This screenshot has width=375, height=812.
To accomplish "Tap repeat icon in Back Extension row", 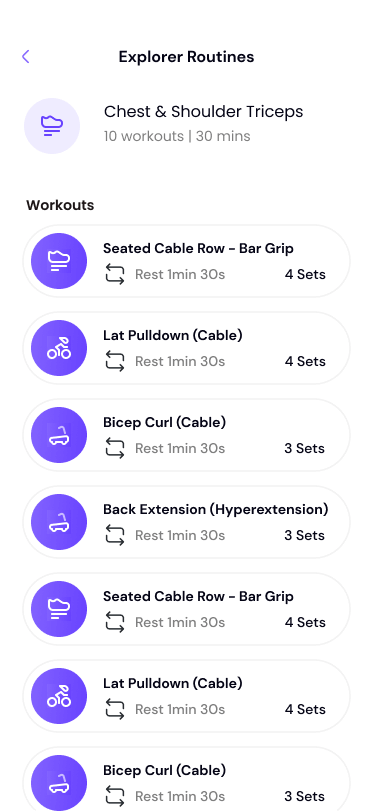I will [114, 535].
